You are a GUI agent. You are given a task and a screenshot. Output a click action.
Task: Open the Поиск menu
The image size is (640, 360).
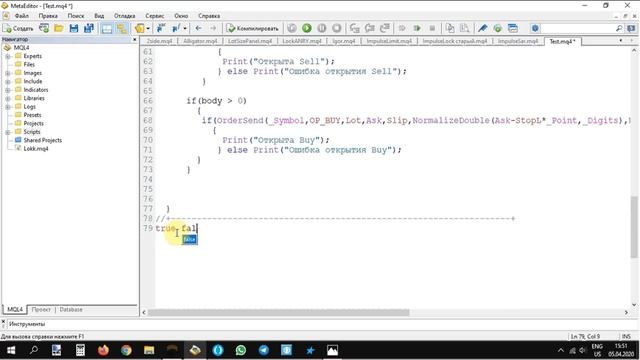(76, 16)
